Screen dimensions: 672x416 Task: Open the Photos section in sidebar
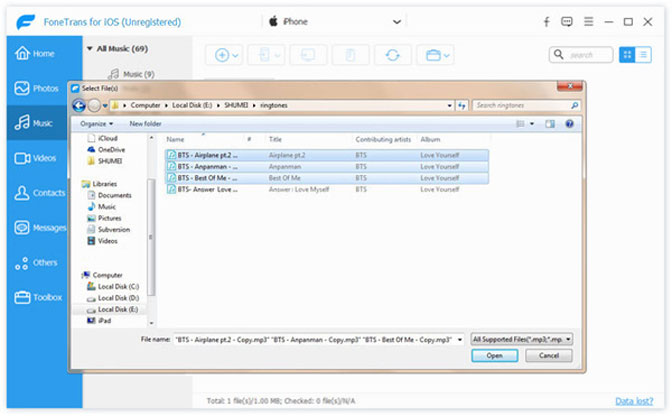[x=36, y=88]
